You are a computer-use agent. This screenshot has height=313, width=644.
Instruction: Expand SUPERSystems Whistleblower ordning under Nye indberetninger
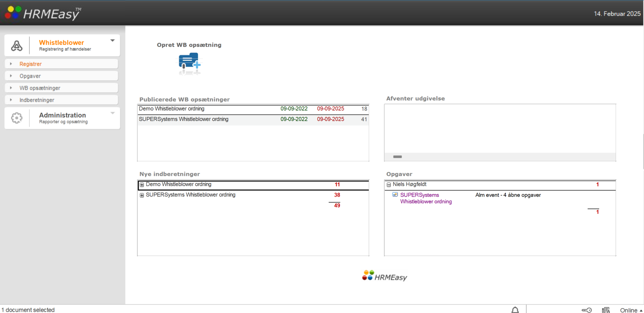click(x=142, y=195)
